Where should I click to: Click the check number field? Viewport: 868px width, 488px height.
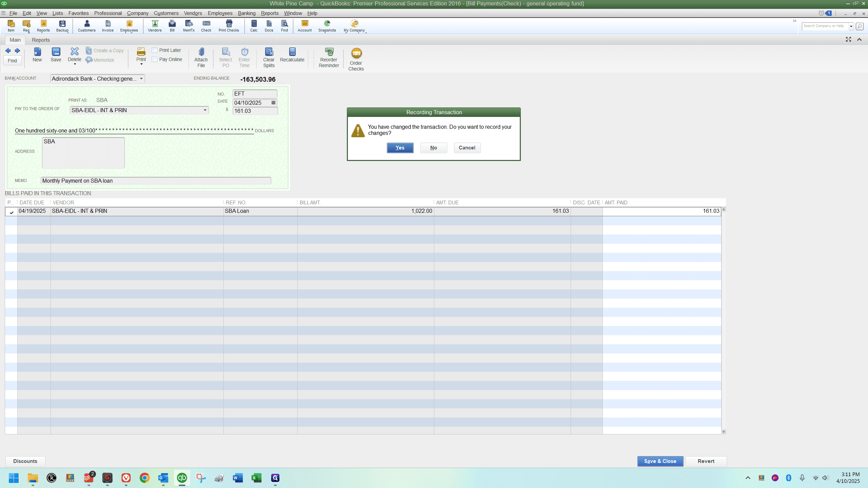point(255,94)
